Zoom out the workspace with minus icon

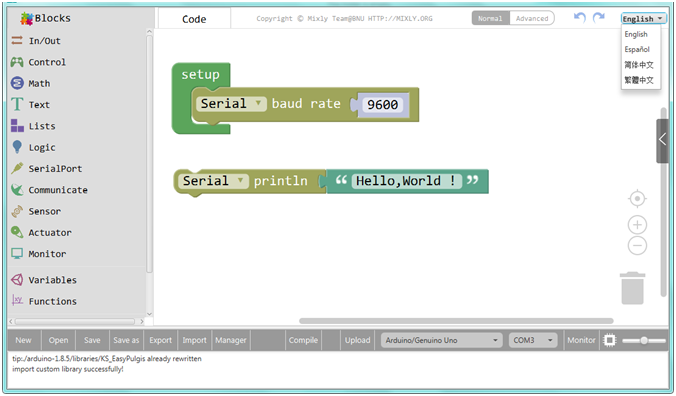pos(637,246)
